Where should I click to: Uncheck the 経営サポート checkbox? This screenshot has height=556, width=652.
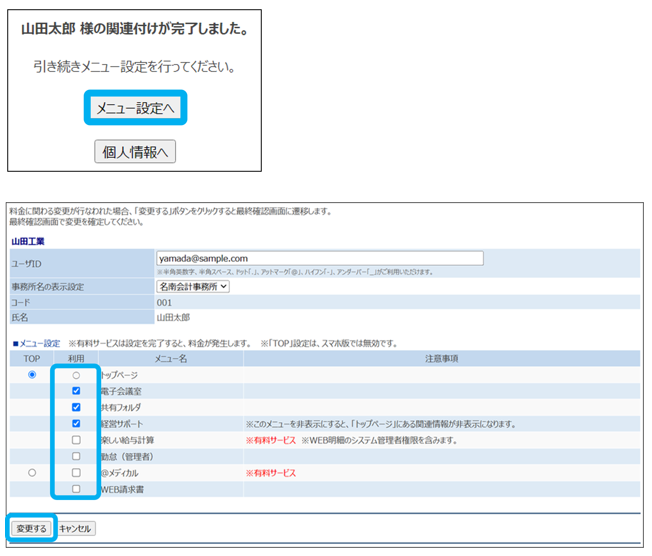point(76,423)
